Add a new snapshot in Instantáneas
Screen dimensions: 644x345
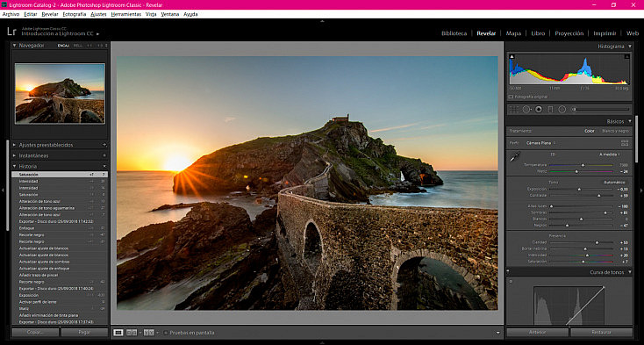click(104, 155)
